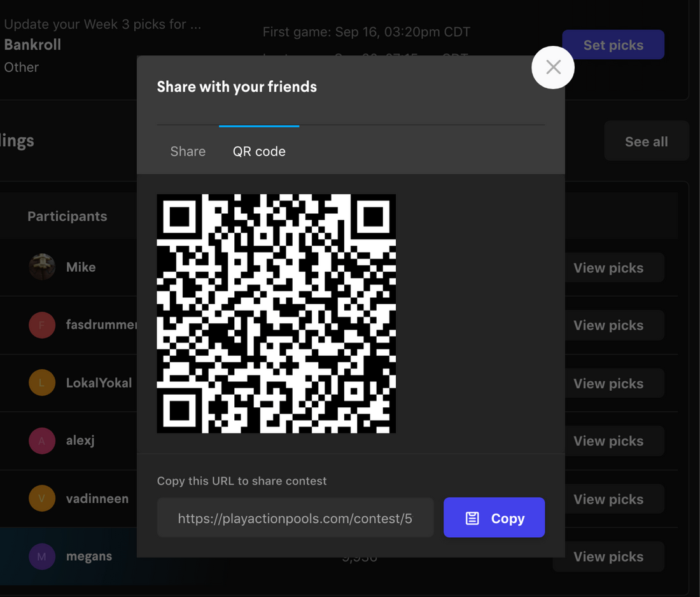
Task: View picks for vadinneen
Action: click(x=608, y=499)
